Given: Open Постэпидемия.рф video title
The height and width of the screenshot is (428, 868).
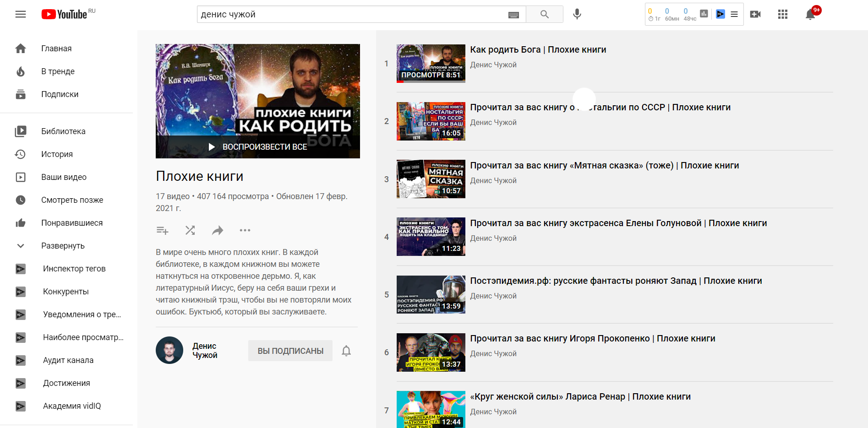Looking at the screenshot, I should (x=616, y=281).
